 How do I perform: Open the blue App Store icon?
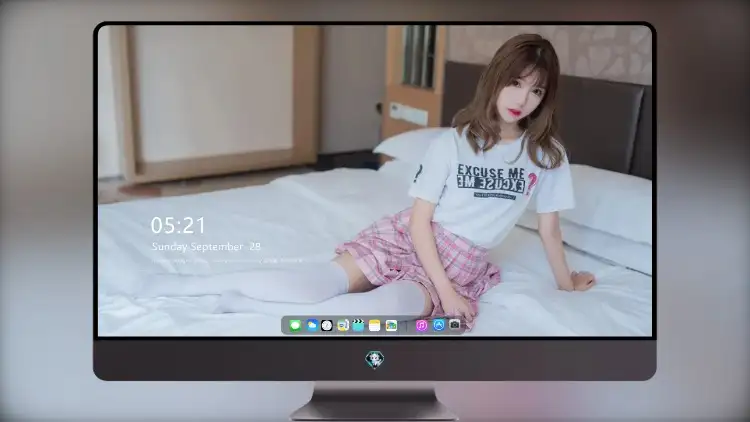[439, 325]
